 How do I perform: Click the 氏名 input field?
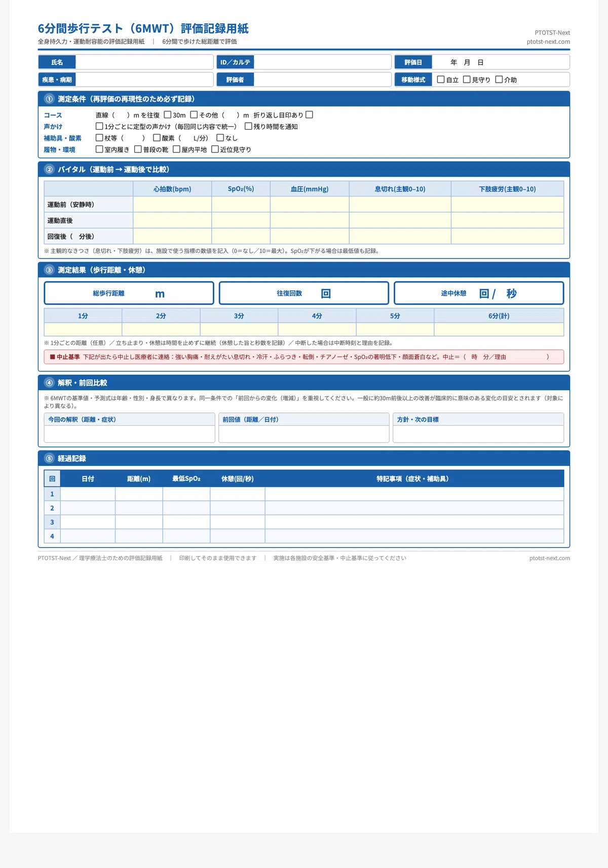pos(144,62)
